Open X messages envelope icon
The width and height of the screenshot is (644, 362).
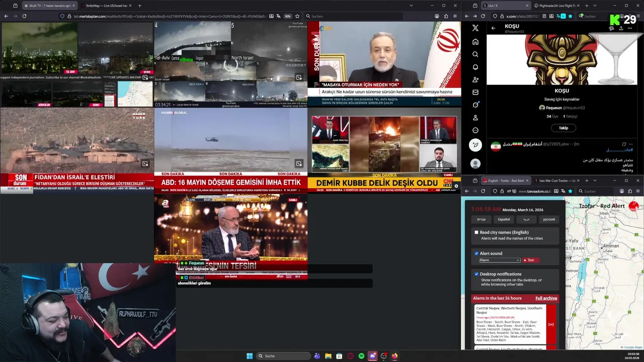475,92
